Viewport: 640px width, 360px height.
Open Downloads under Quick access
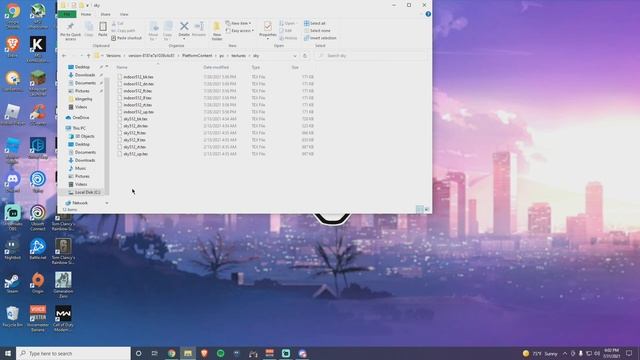pyautogui.click(x=85, y=75)
